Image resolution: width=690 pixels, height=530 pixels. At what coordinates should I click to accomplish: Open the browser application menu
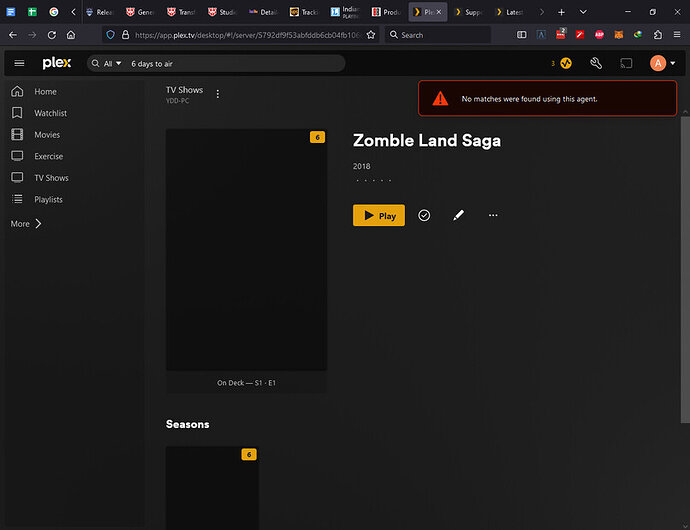[x=677, y=34]
